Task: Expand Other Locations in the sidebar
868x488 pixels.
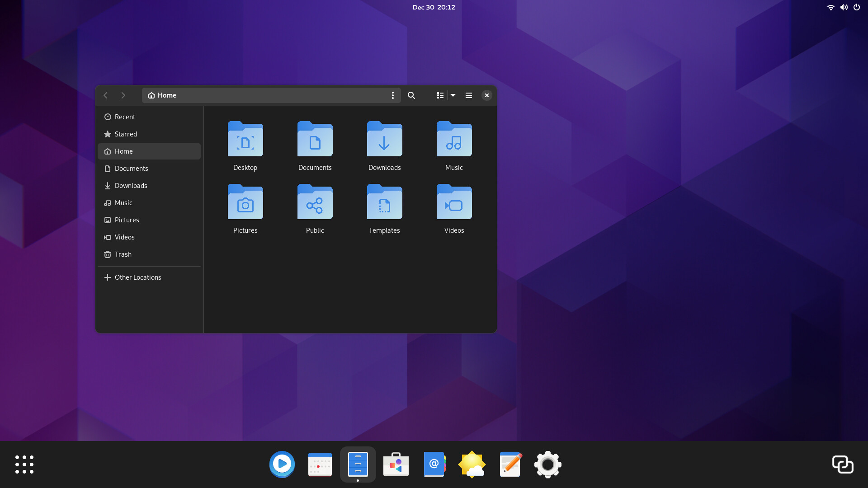Action: click(137, 277)
